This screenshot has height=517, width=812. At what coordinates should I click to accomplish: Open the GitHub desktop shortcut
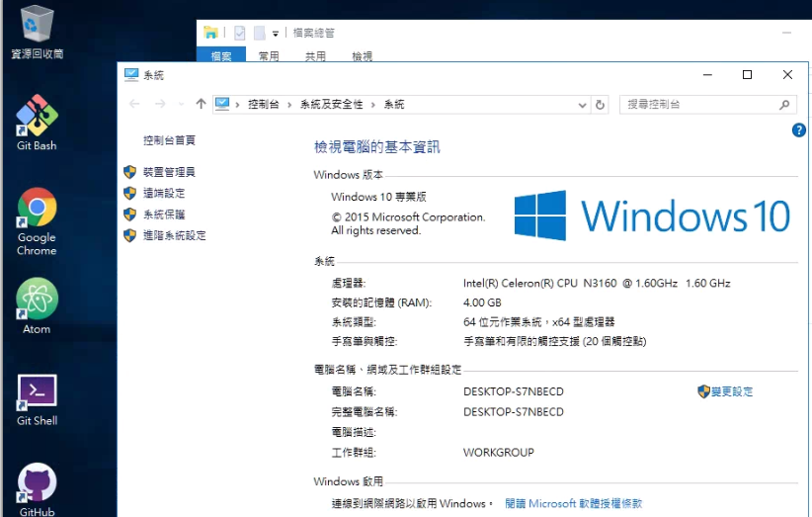(37, 490)
